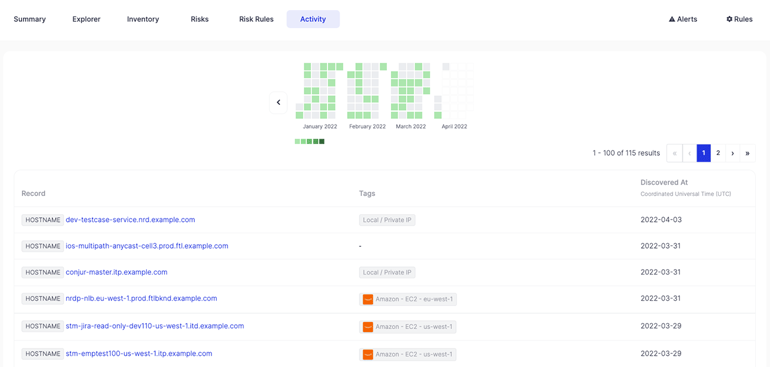The image size is (770, 367).
Task: Select the Risk Rules tab
Action: pyautogui.click(x=256, y=19)
